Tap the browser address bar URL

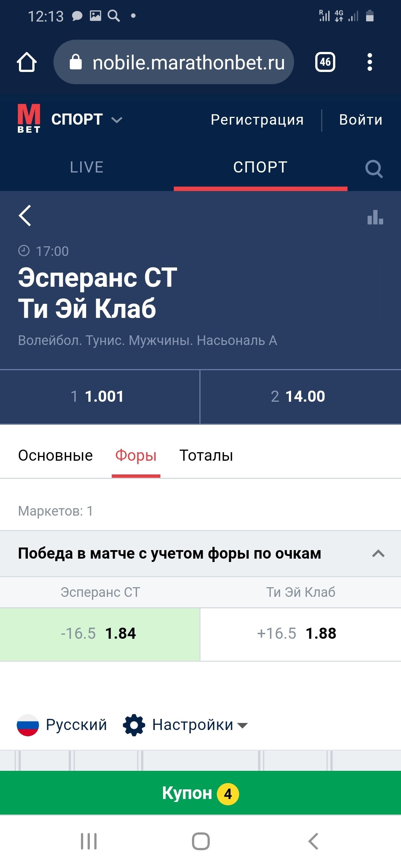click(188, 62)
